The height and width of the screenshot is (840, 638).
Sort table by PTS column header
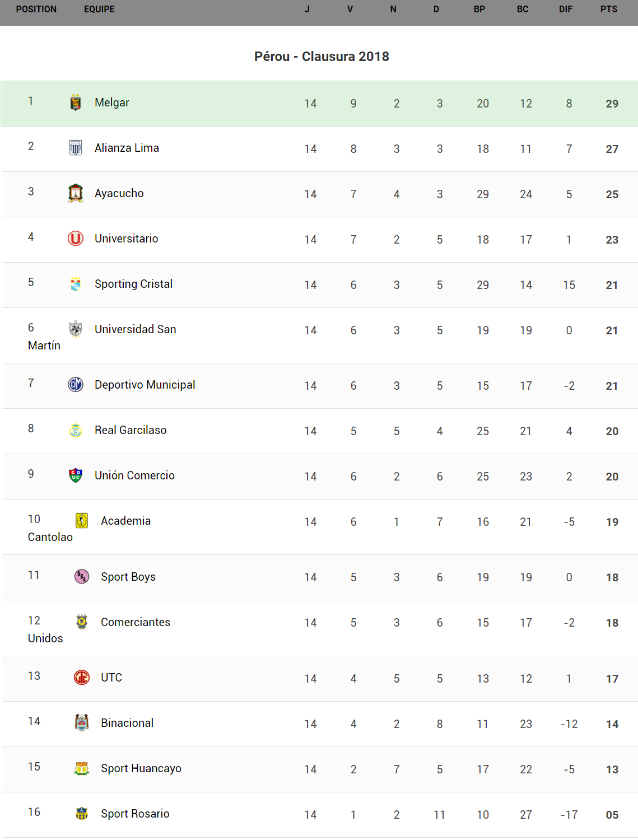click(608, 10)
